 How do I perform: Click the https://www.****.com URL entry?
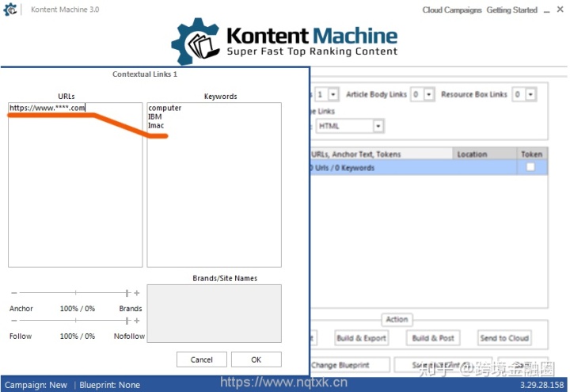tap(47, 108)
